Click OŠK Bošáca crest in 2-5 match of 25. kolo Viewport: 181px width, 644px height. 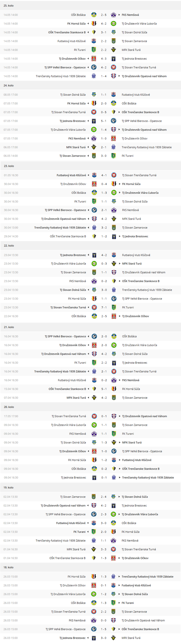[x=94, y=15]
